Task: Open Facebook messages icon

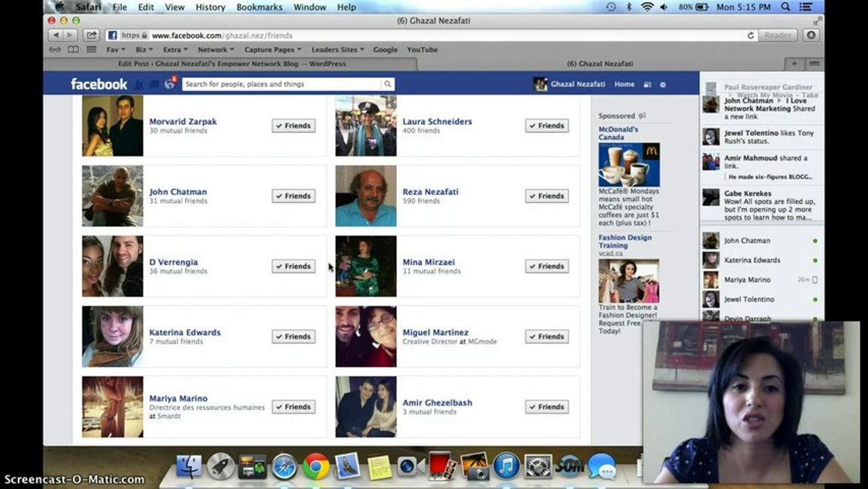Action: click(x=154, y=84)
